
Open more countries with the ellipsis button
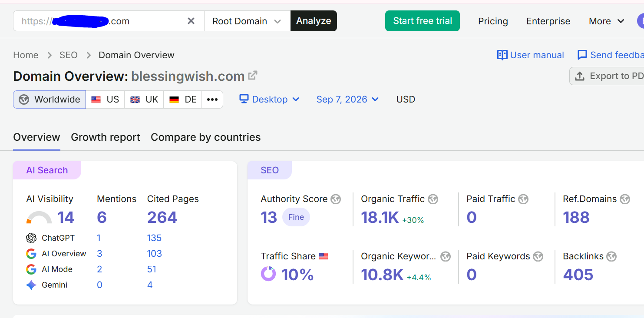[212, 99]
